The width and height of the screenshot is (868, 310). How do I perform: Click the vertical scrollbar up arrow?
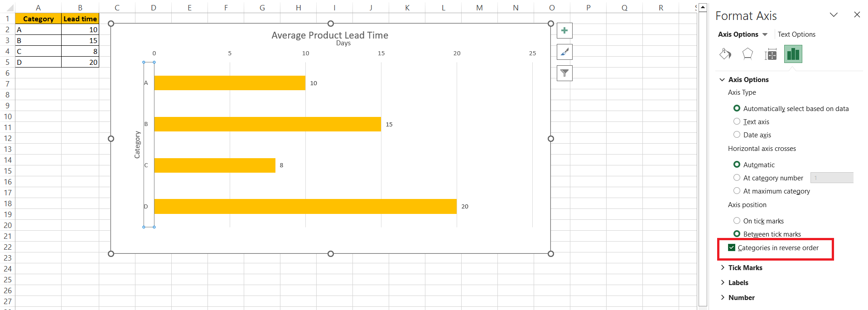703,7
